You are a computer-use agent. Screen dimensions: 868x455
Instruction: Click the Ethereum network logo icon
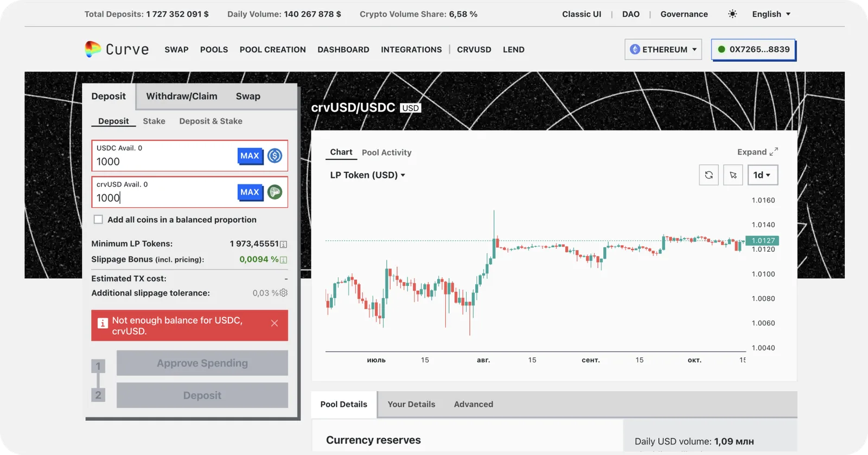635,49
